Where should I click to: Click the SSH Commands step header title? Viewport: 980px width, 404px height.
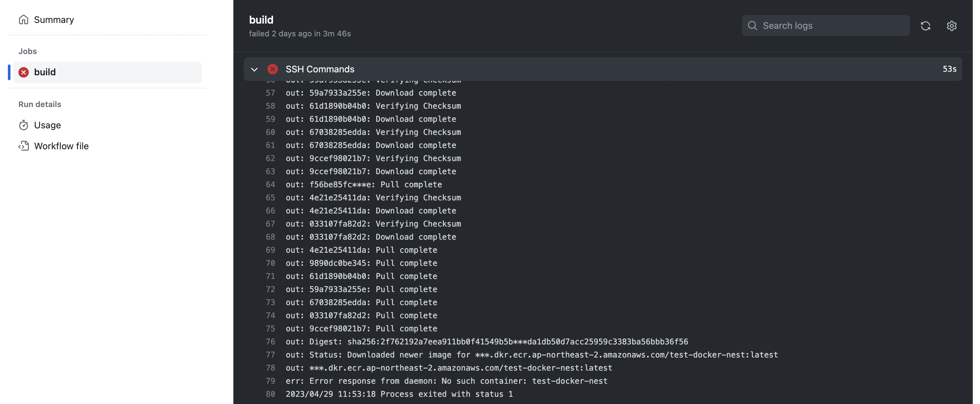coord(320,69)
